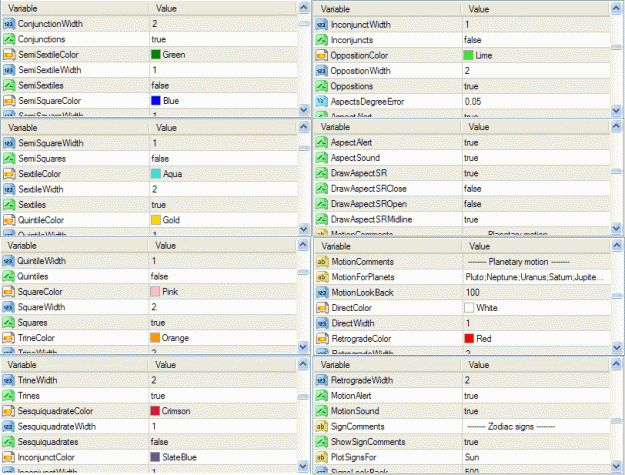Select the 'Planetary motion' comment value
Image resolution: width=625 pixels, height=475 pixels.
point(518,262)
